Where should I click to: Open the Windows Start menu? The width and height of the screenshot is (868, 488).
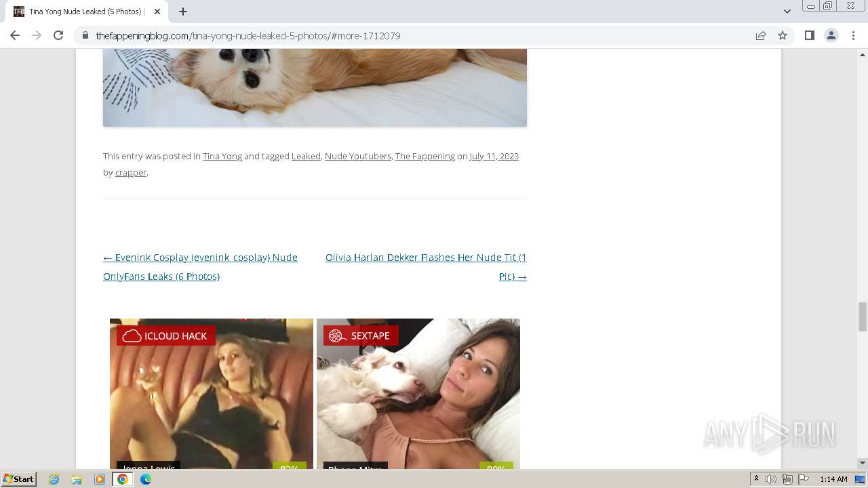pos(18,479)
